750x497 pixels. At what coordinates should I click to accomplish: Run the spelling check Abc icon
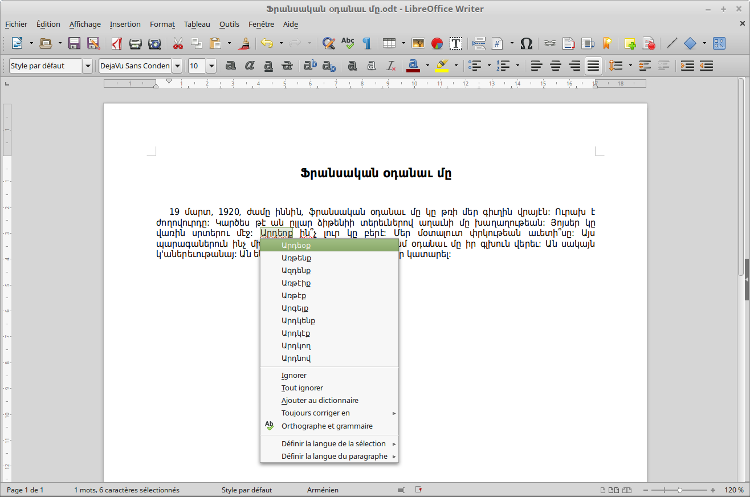pos(348,44)
